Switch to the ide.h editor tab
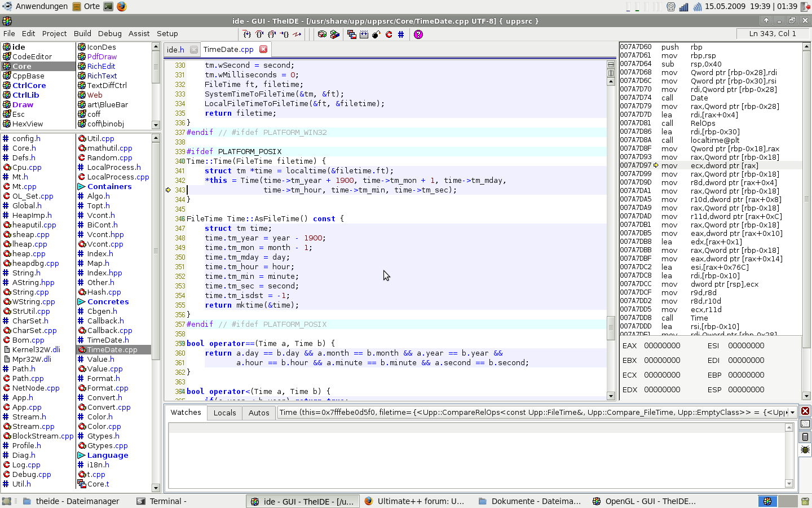This screenshot has width=812, height=508. pyautogui.click(x=175, y=50)
